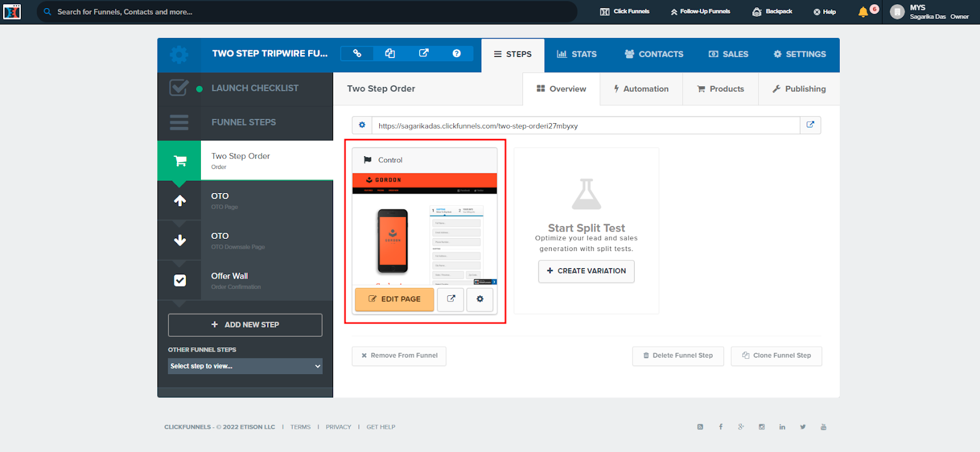Switch to the CONTACTS tab
This screenshot has width=980, height=452.
(654, 55)
